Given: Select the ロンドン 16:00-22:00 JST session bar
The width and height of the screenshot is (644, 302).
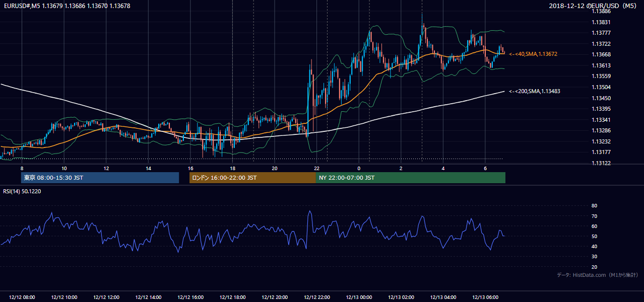Looking at the screenshot, I should click(252, 178).
